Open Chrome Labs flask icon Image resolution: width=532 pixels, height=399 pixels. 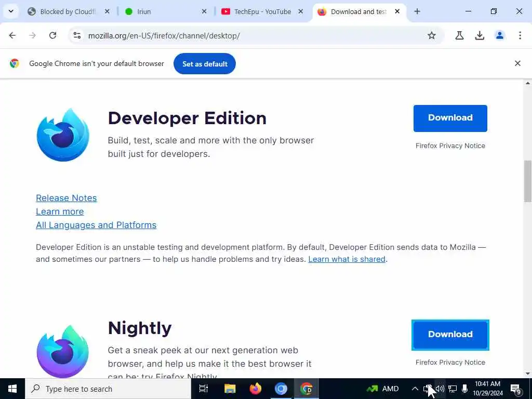(x=459, y=35)
